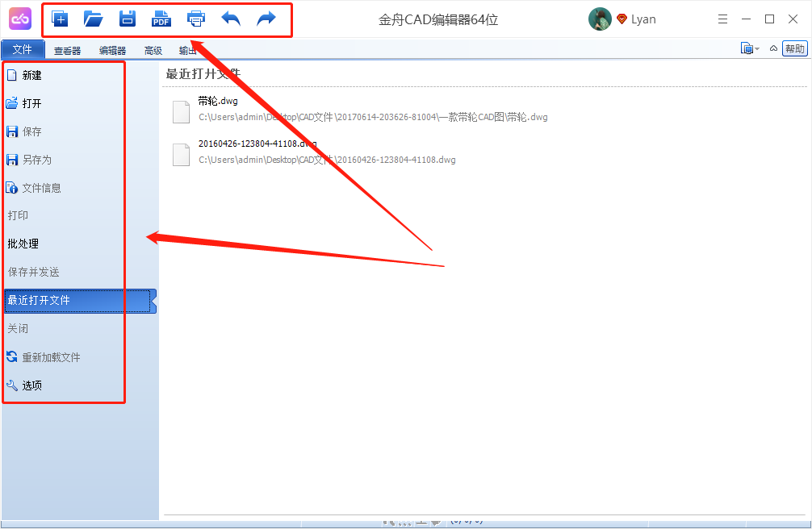812x529 pixels.
Task: Open a file with the folder toolbar icon
Action: coord(93,19)
